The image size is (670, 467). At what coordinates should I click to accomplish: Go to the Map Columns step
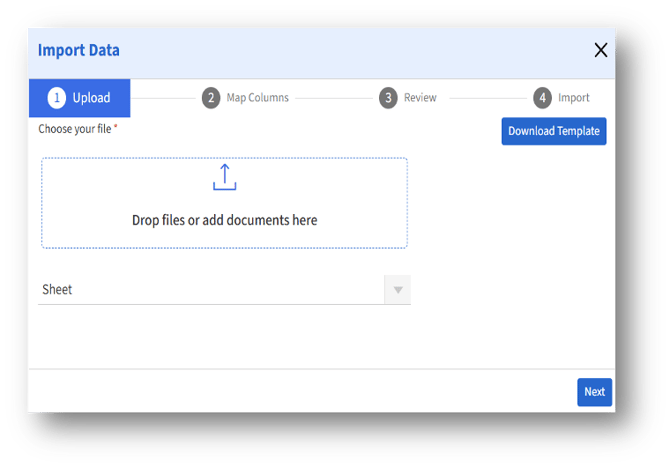(x=257, y=98)
